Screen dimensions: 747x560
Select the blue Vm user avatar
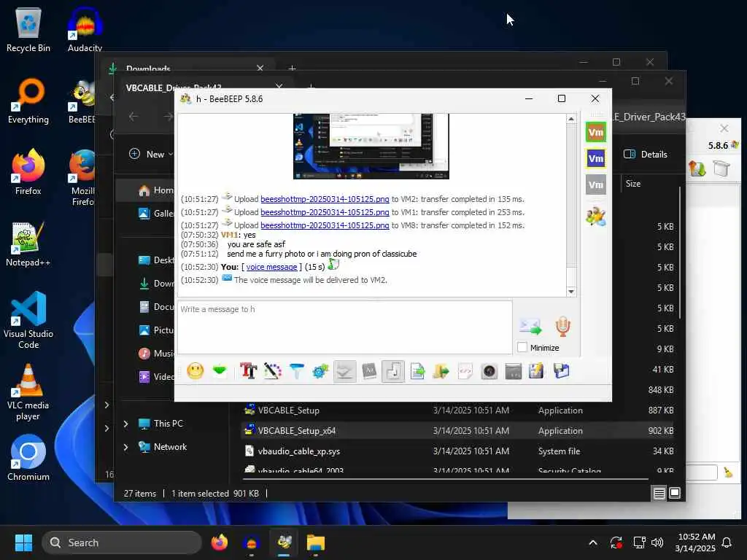point(596,158)
